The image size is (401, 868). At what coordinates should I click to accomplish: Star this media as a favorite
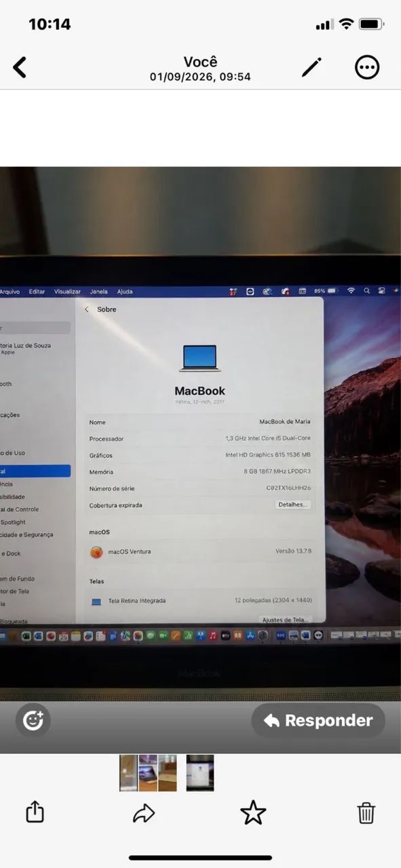coord(253,812)
